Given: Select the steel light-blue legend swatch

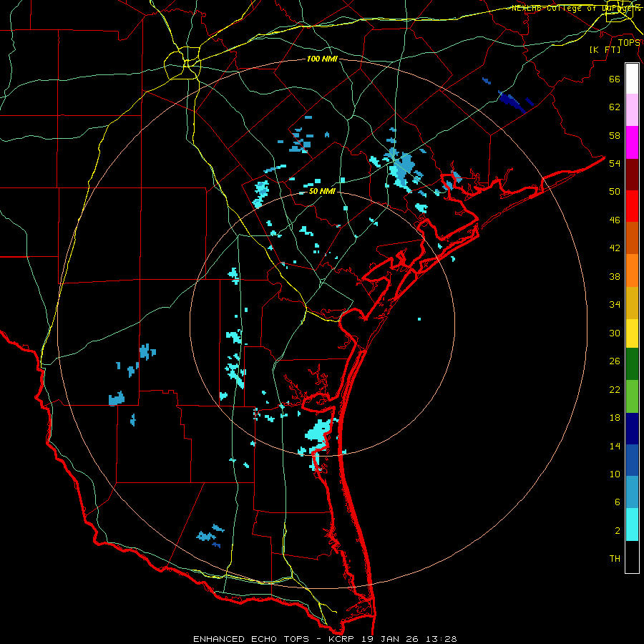Looking at the screenshot, I should 632,492.
